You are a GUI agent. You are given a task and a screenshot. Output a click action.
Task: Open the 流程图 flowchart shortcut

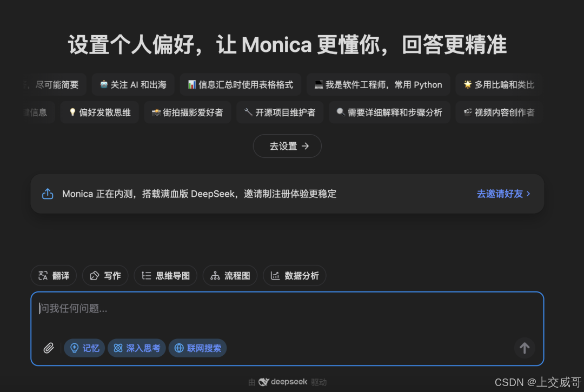(x=230, y=275)
